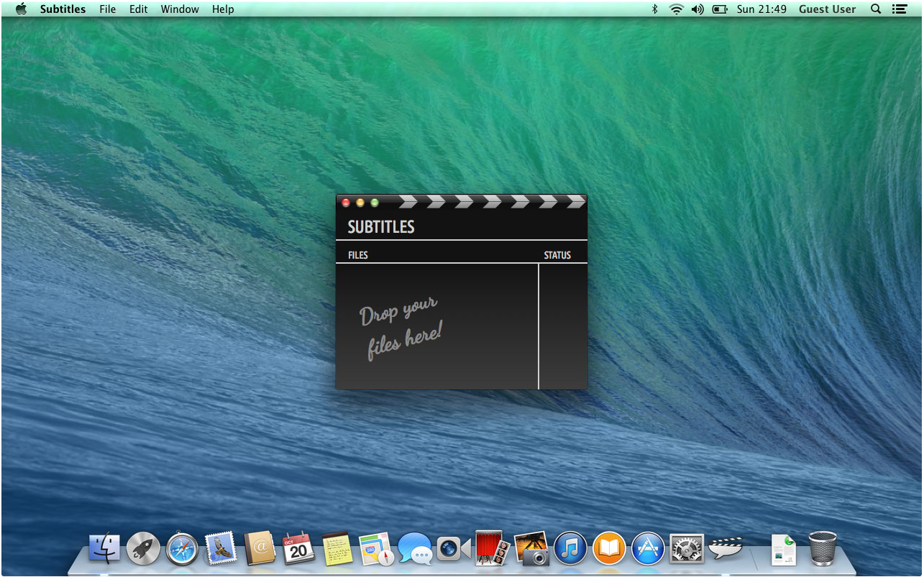Open the Help menu

tap(223, 9)
